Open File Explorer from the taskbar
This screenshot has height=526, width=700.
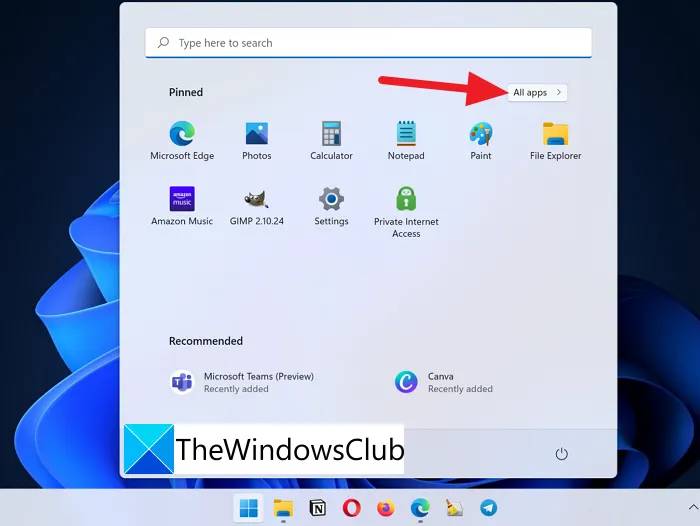point(283,508)
